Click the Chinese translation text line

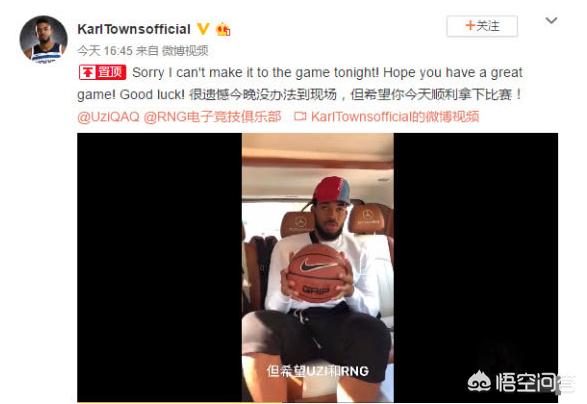(355, 94)
